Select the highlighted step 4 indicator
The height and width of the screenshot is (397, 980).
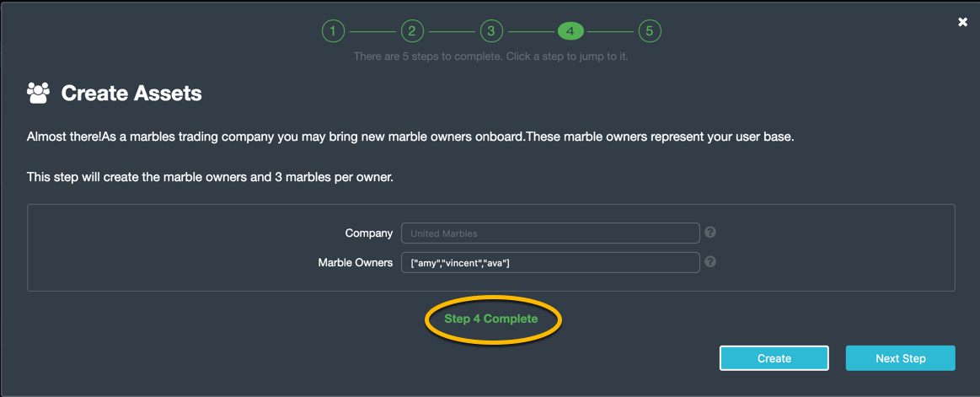click(570, 30)
